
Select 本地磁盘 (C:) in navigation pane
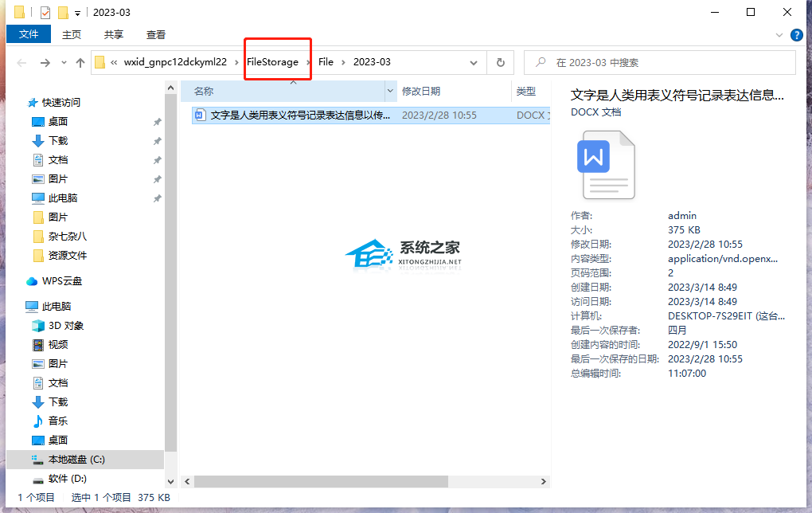click(x=76, y=460)
